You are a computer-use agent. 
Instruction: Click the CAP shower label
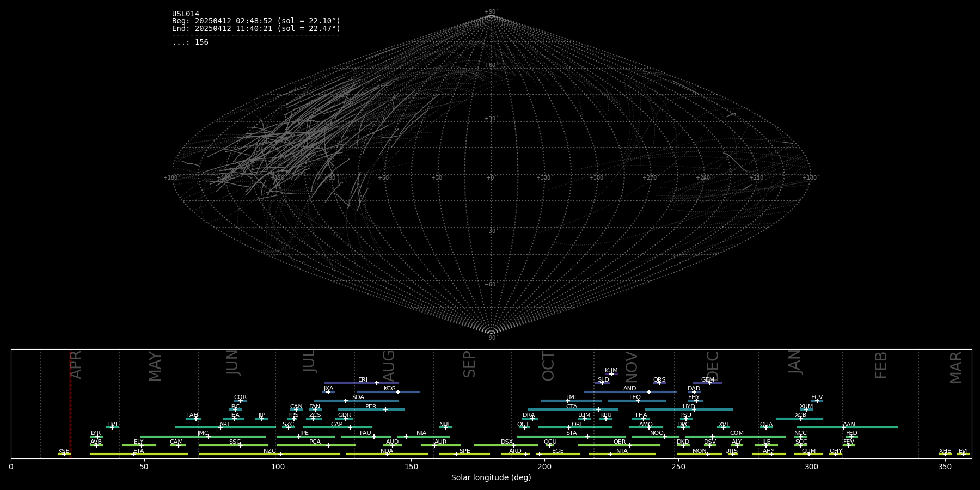click(337, 425)
